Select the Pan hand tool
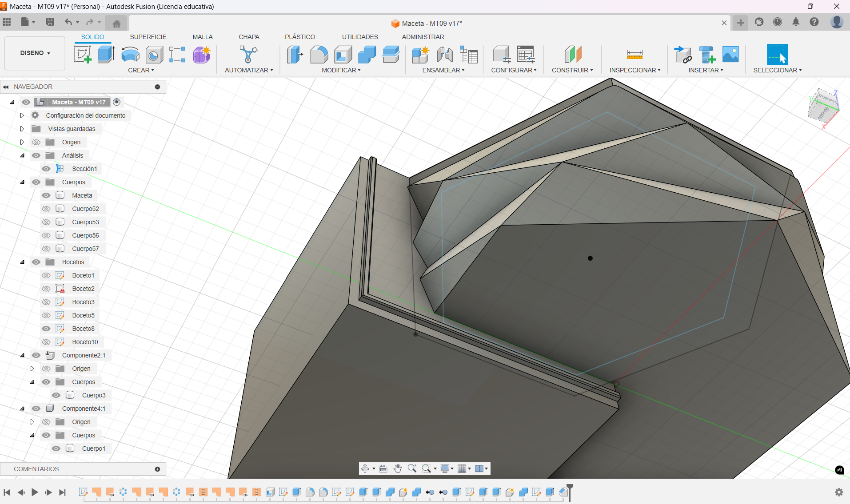 (x=398, y=468)
